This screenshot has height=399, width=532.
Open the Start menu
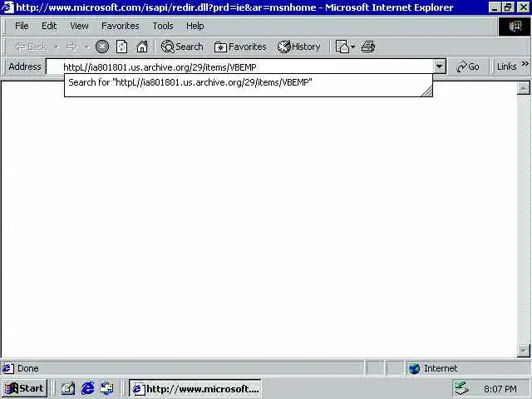pos(24,388)
